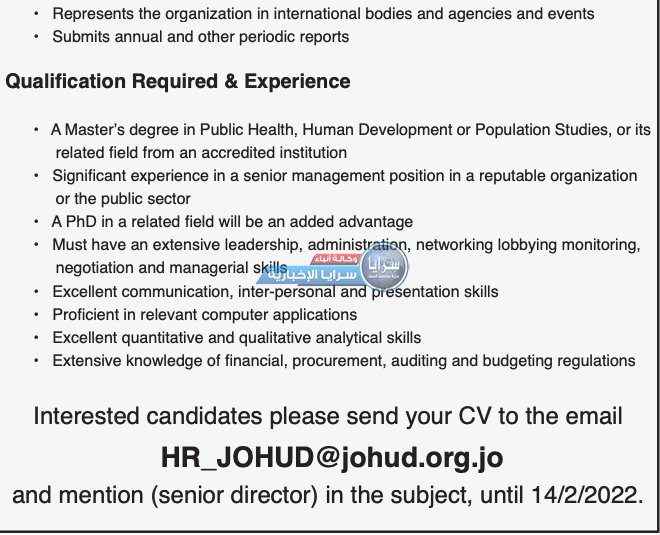Click the Significant experience in senior management bullet

[x=345, y=176]
